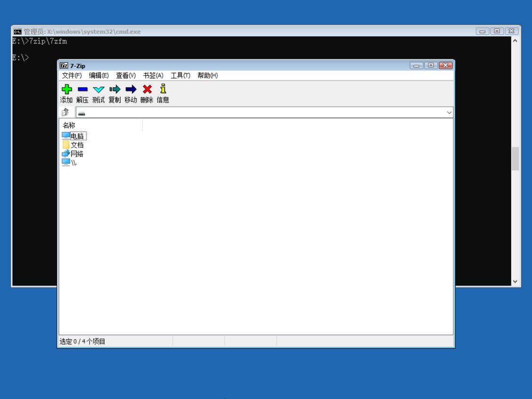Open the 书签(A) menu
This screenshot has width=532, height=399.
click(x=153, y=76)
